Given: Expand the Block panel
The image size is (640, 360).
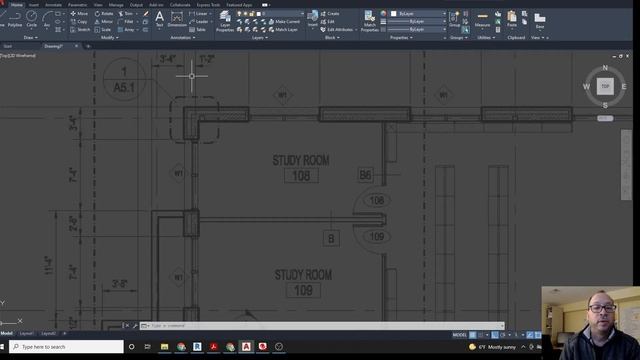Looking at the screenshot, I should (x=332, y=38).
